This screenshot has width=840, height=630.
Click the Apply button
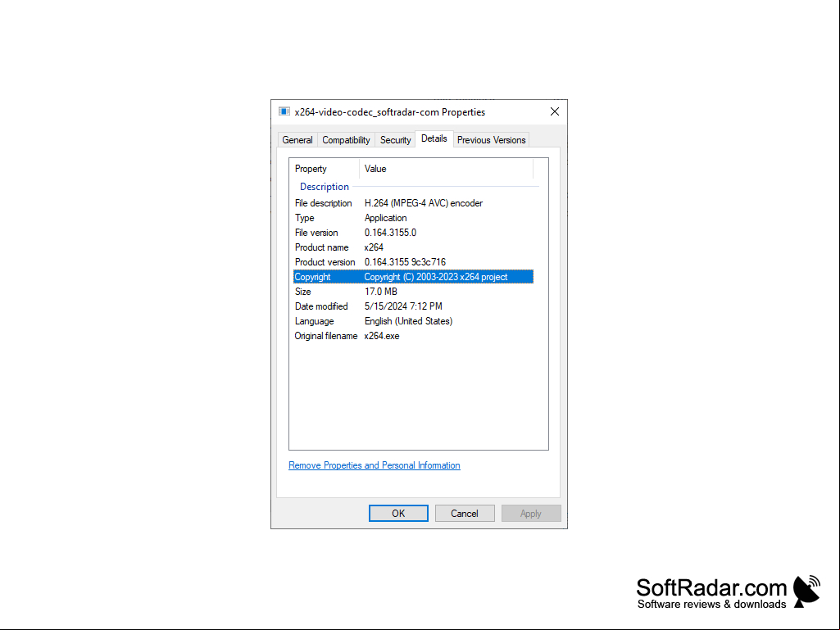pos(531,513)
